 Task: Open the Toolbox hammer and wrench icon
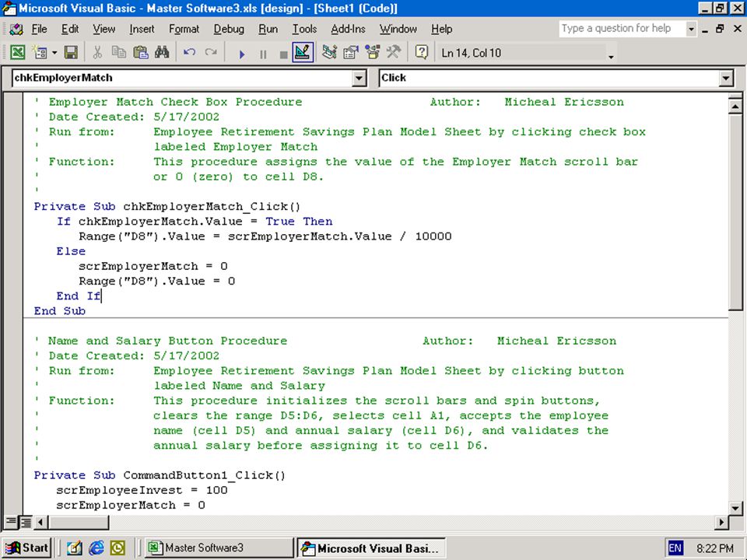click(394, 52)
